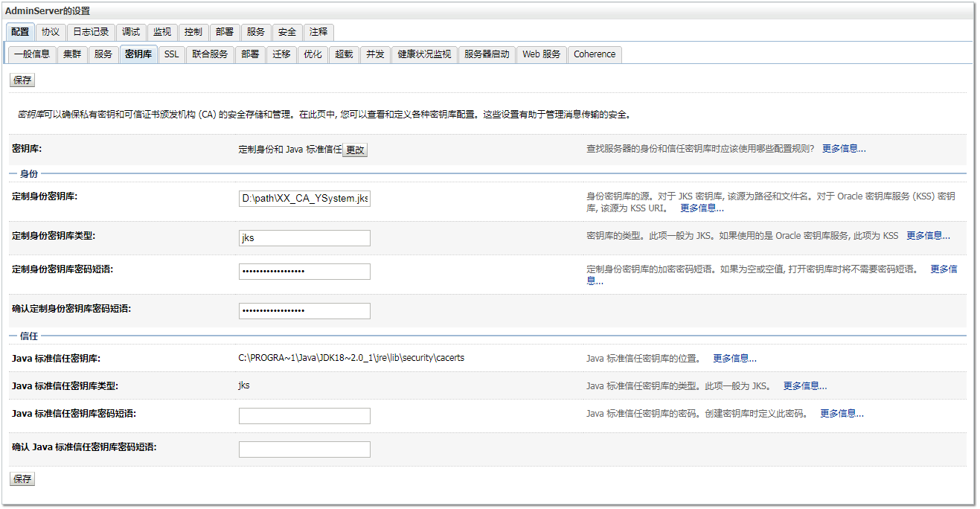Open the Web 服务 tab

(x=541, y=54)
